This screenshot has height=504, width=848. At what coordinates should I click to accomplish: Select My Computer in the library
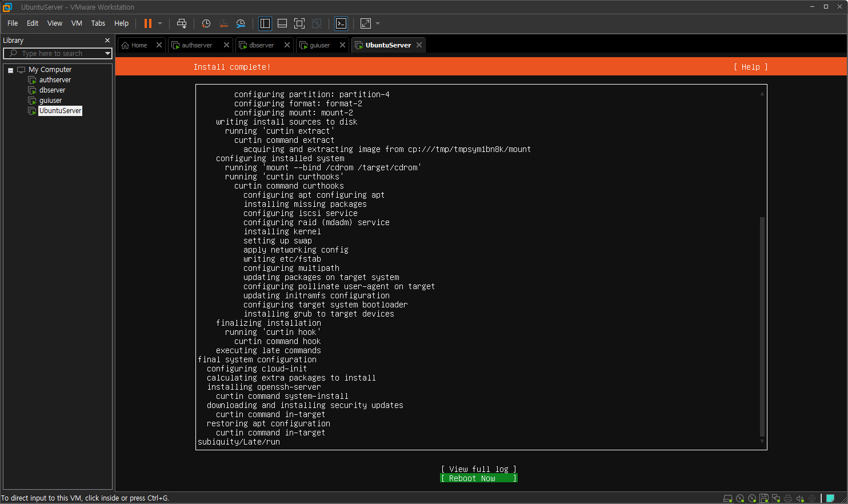pyautogui.click(x=50, y=70)
